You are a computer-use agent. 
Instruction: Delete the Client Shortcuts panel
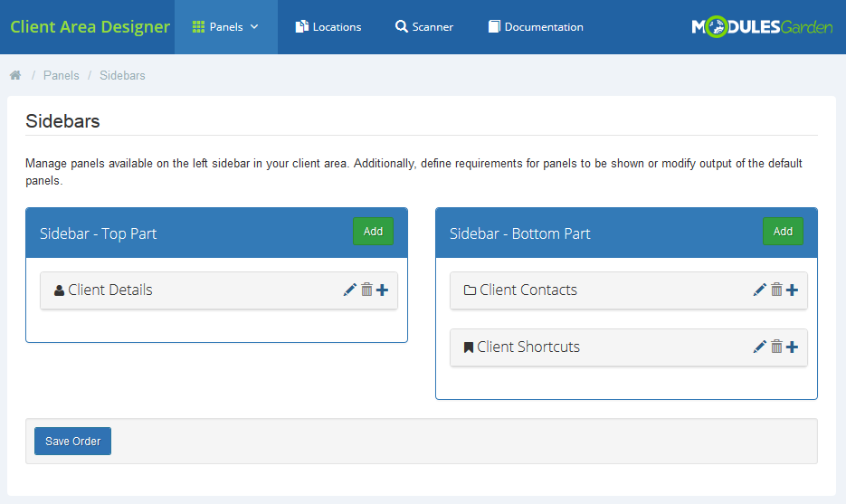(776, 347)
